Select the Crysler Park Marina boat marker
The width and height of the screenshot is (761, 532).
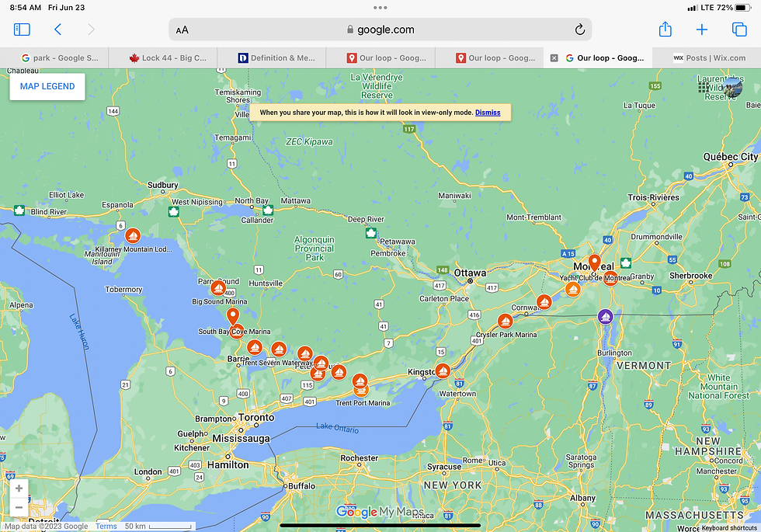tap(506, 322)
